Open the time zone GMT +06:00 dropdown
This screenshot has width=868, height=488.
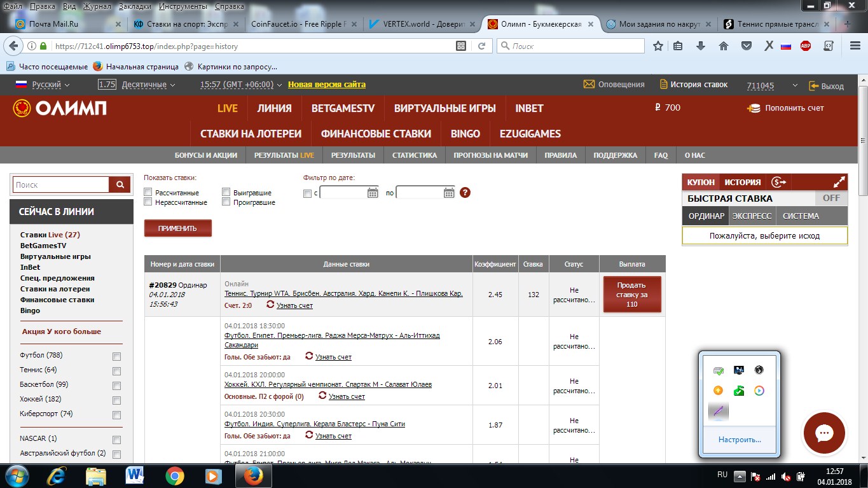point(240,85)
